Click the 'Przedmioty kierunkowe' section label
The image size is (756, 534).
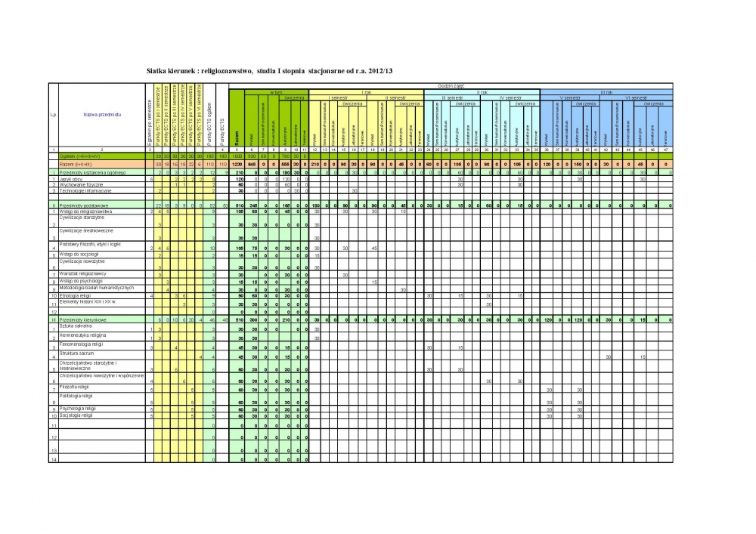[x=84, y=320]
